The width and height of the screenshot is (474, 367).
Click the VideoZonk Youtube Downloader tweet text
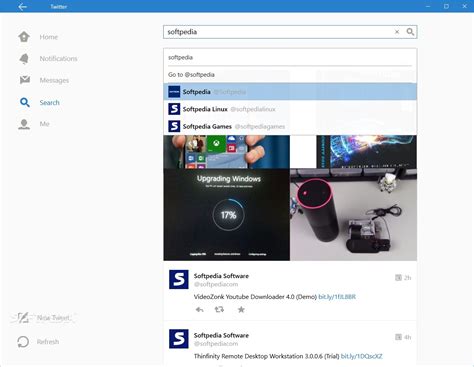point(255,297)
